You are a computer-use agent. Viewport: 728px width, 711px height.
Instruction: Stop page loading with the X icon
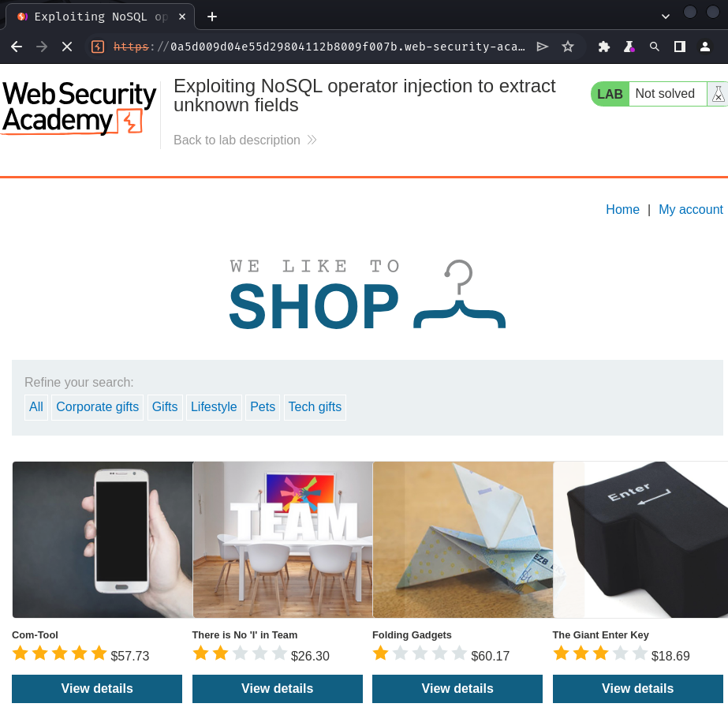pyautogui.click(x=67, y=47)
